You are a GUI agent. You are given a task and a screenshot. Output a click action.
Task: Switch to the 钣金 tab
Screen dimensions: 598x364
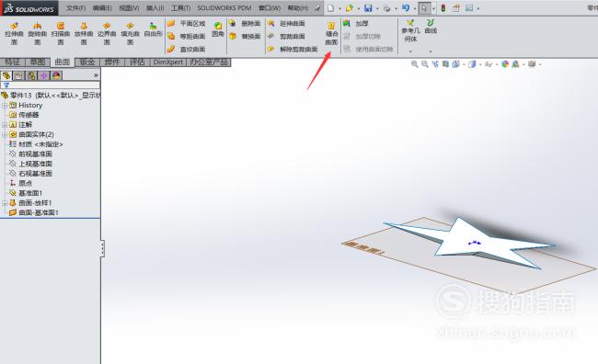[x=87, y=63]
